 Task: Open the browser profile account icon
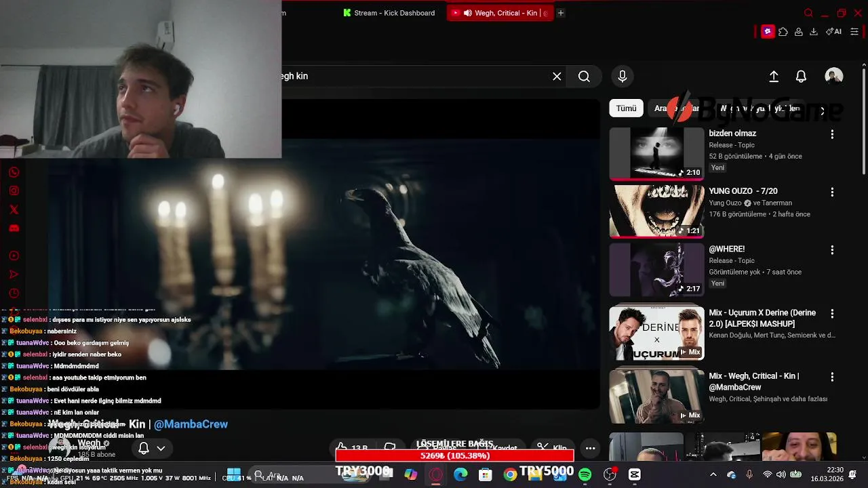[799, 31]
